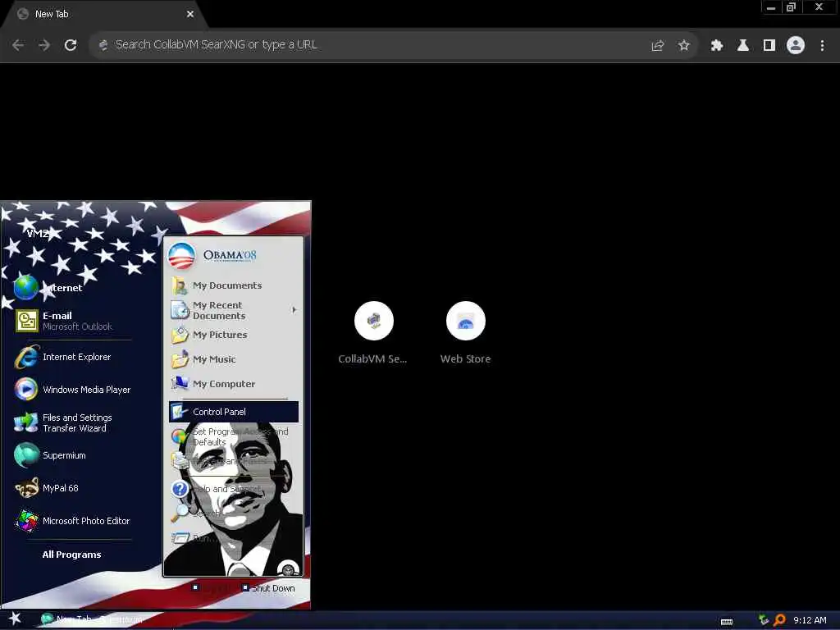Click the orange magnifier tray icon
The width and height of the screenshot is (840, 630).
point(780,620)
